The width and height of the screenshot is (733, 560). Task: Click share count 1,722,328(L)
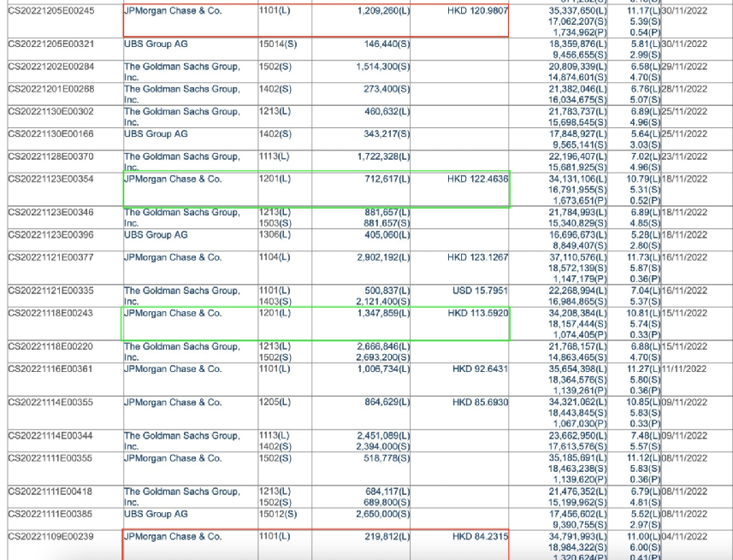click(x=383, y=156)
